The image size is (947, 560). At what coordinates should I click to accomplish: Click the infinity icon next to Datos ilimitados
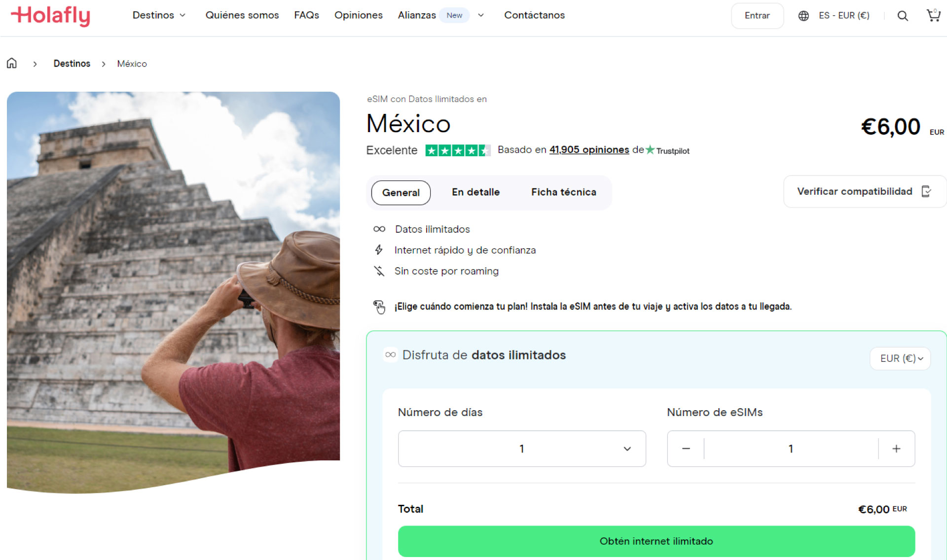click(379, 229)
